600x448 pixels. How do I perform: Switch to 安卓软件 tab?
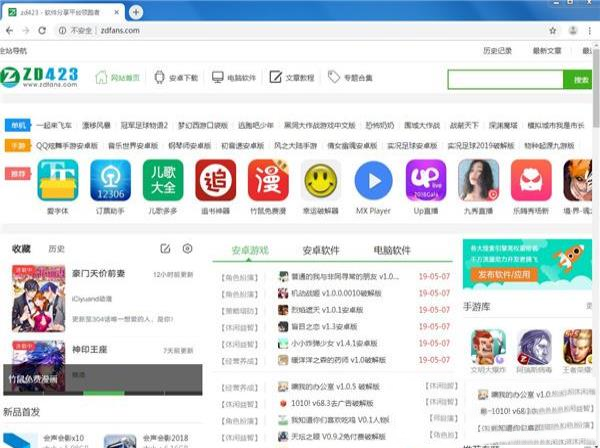click(321, 250)
